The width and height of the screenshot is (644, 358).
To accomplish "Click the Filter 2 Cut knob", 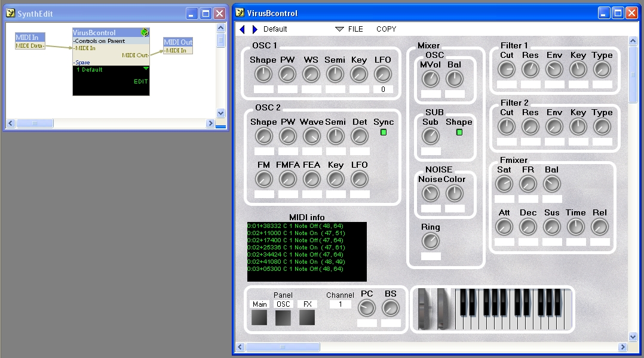I will pos(507,127).
